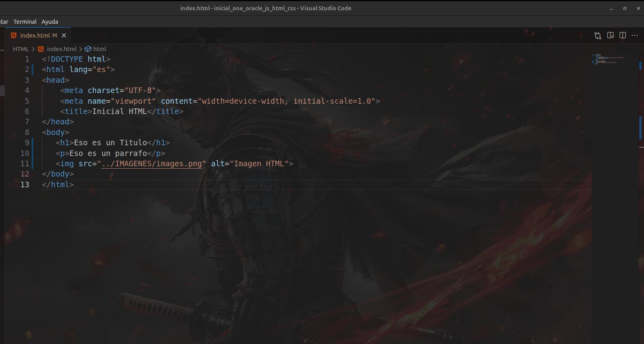Click the HTML5 icon in breadcrumb

(x=41, y=49)
